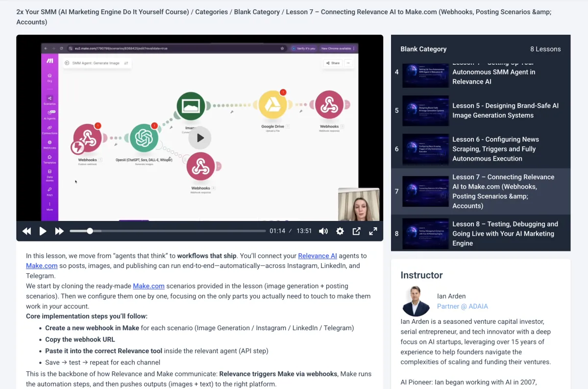The image size is (588, 389).
Task: Click the Blank Category breadcrumb
Action: [x=257, y=12]
